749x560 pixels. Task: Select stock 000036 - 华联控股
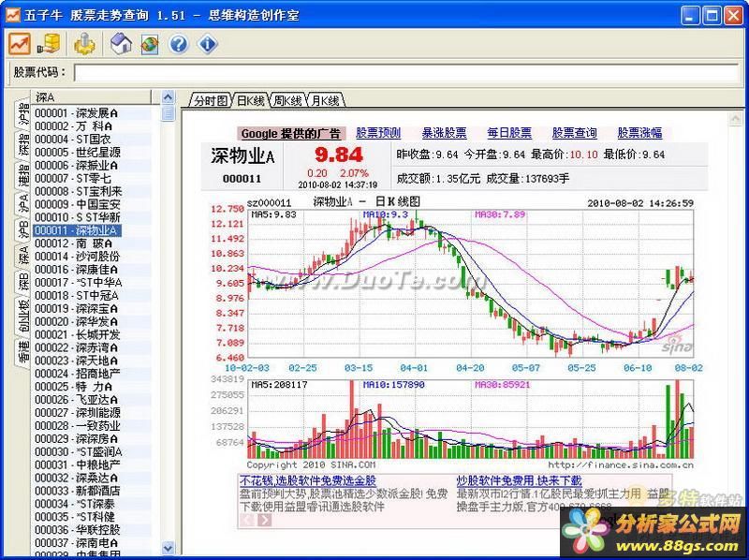[x=78, y=530]
